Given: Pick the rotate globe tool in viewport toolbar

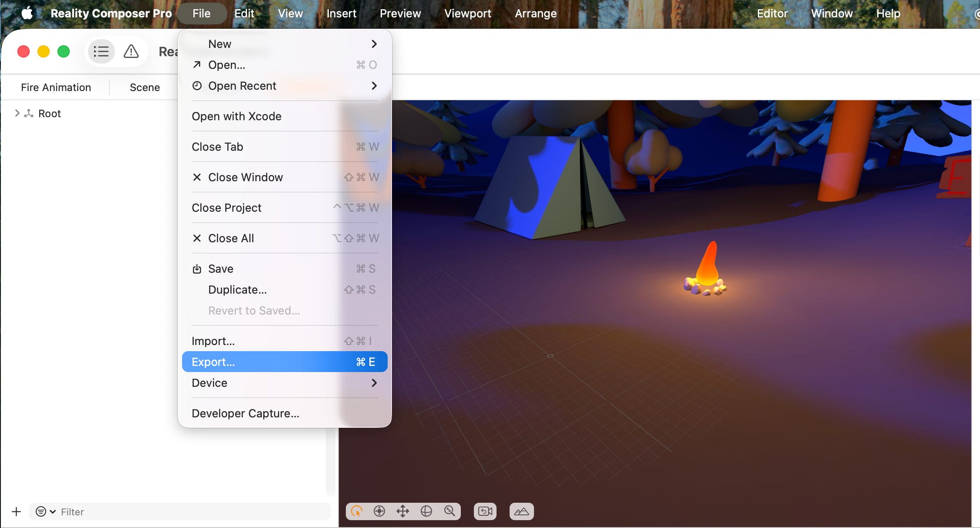Looking at the screenshot, I should tap(426, 511).
